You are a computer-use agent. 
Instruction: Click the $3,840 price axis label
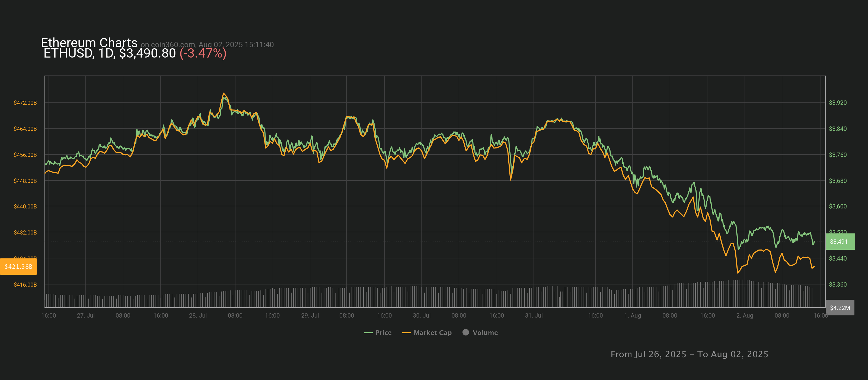pyautogui.click(x=838, y=129)
